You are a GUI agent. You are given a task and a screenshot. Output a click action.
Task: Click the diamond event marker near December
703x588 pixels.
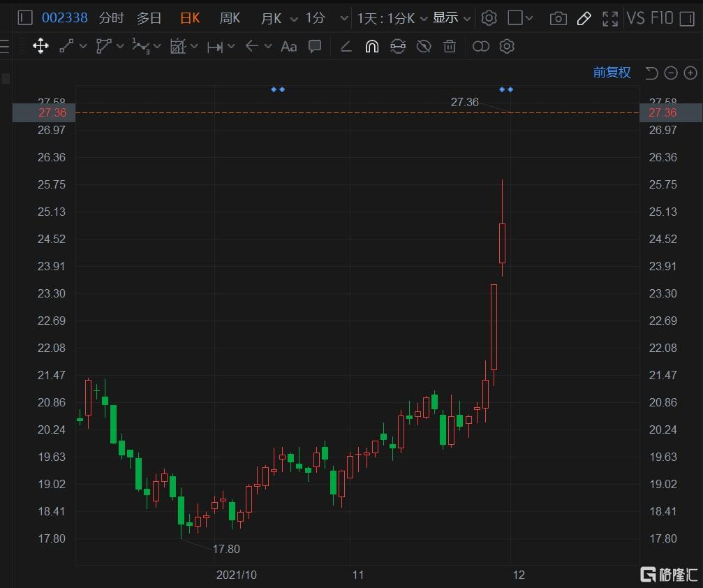(x=506, y=89)
